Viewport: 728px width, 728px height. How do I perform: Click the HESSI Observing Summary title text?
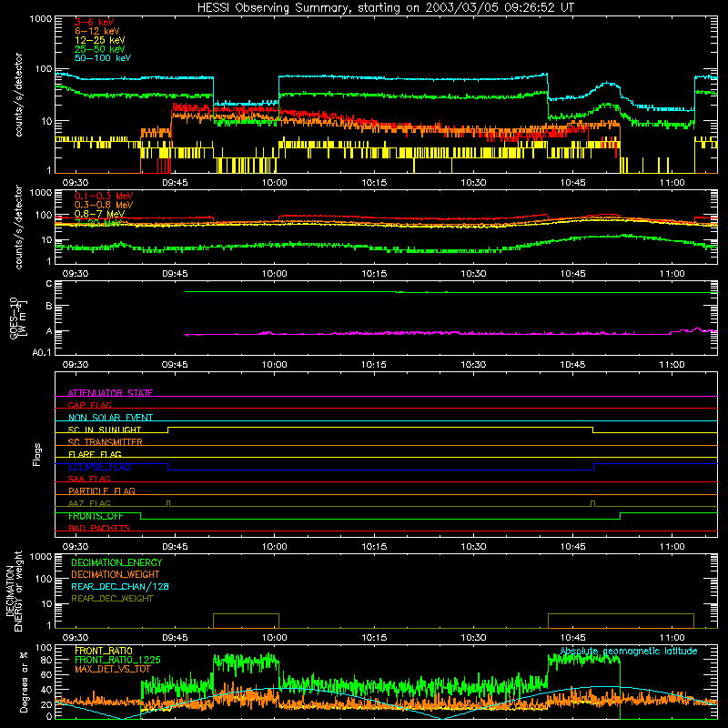[385, 7]
